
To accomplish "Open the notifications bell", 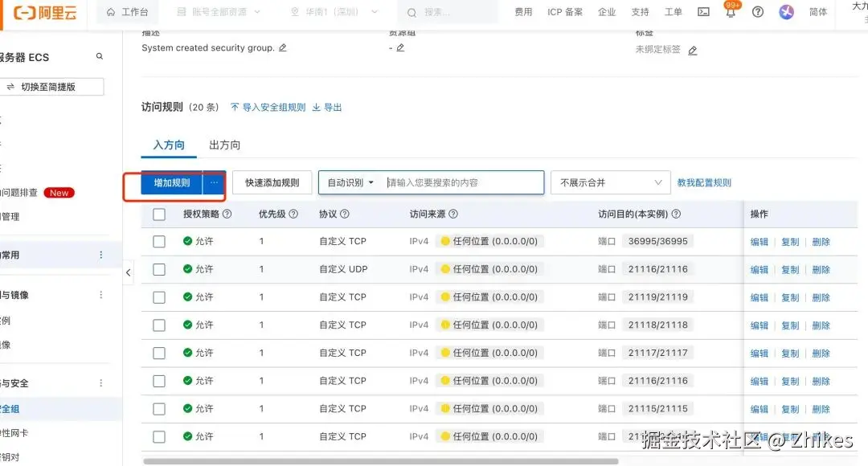I will 731,11.
